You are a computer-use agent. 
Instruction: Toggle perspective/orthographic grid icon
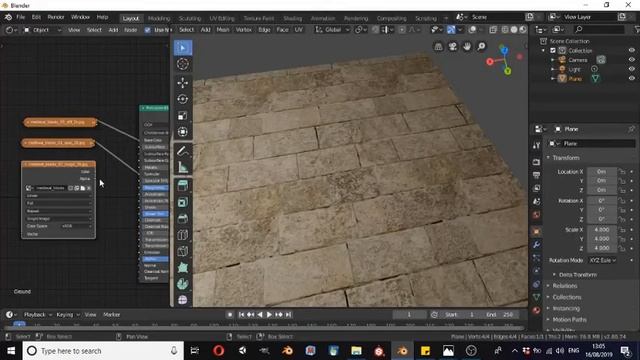438,47
